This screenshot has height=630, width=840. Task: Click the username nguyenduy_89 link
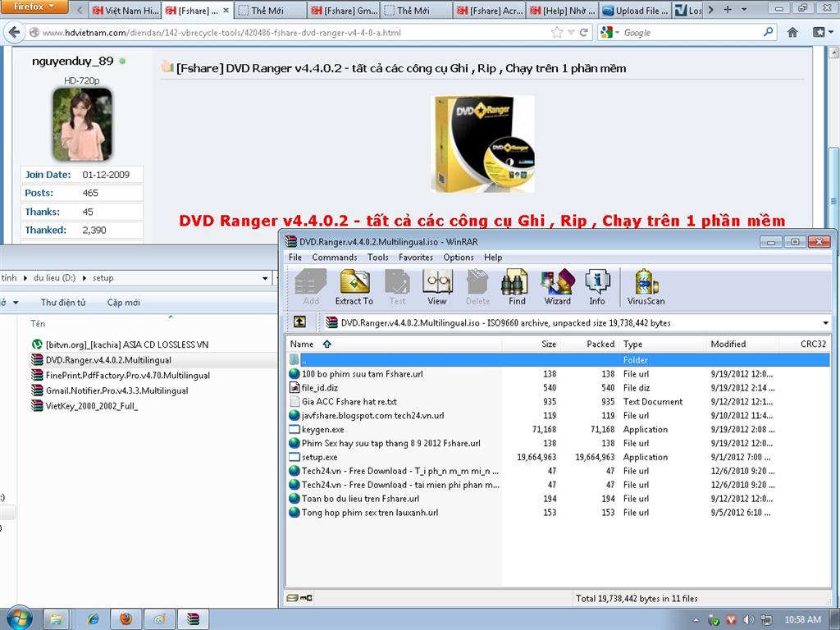[x=73, y=61]
